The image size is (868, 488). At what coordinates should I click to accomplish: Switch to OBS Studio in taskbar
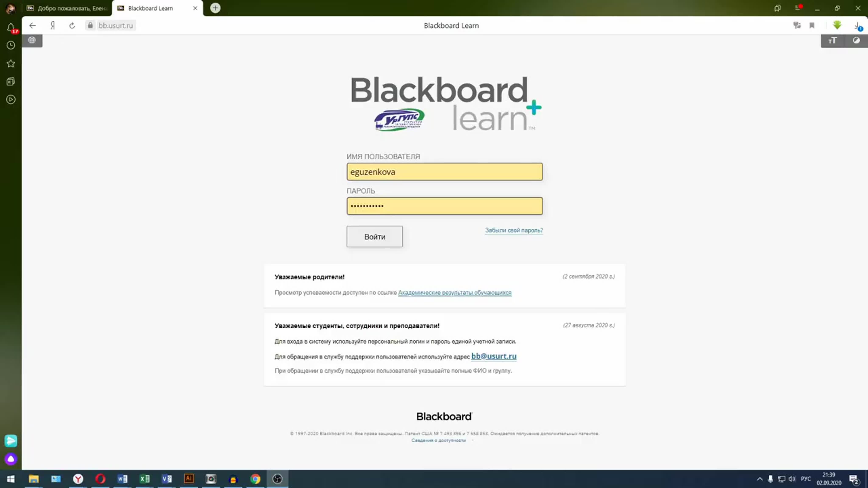click(x=278, y=478)
